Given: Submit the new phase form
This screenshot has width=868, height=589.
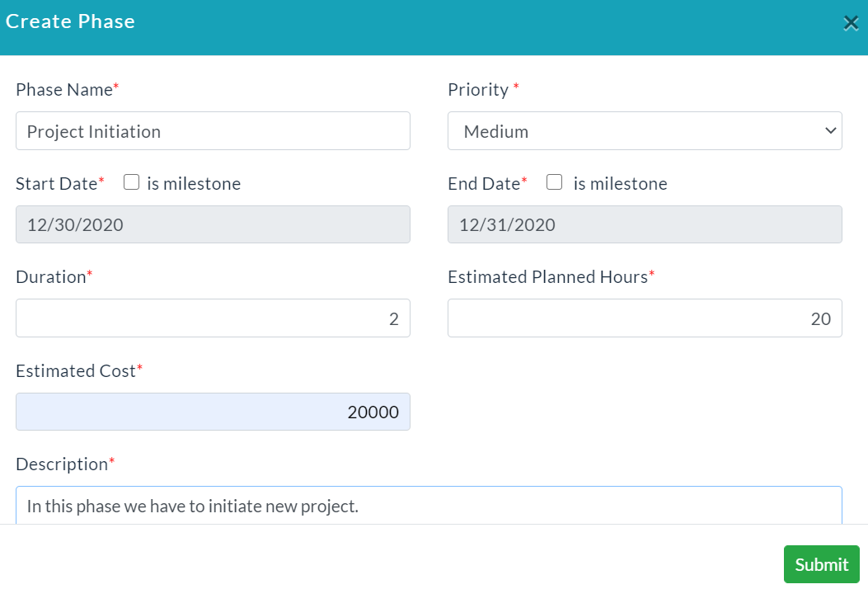Looking at the screenshot, I should [x=822, y=564].
